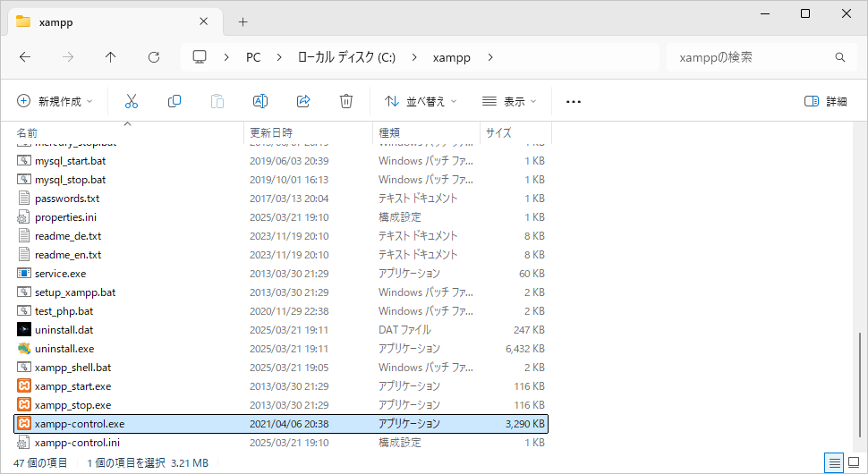Click the Copy icon in toolbar

[174, 101]
